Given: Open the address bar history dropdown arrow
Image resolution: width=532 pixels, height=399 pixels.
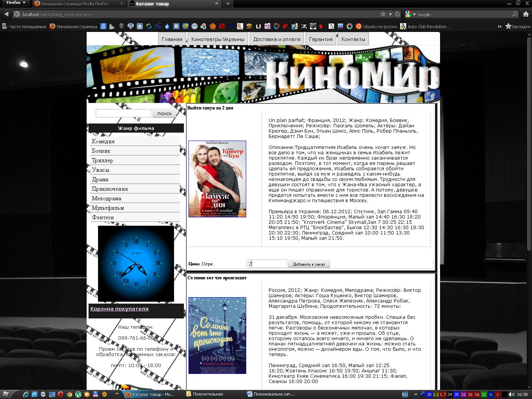Looking at the screenshot, I should (390, 14).
